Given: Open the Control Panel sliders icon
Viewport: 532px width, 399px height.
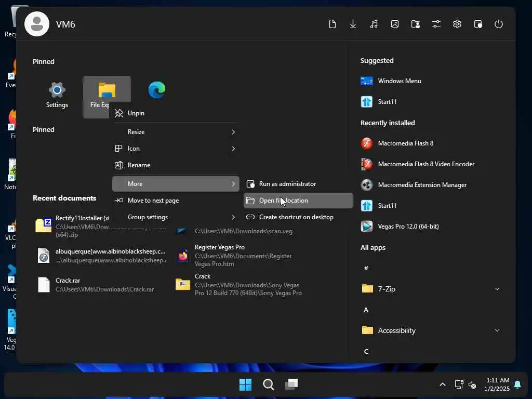Looking at the screenshot, I should (436, 24).
